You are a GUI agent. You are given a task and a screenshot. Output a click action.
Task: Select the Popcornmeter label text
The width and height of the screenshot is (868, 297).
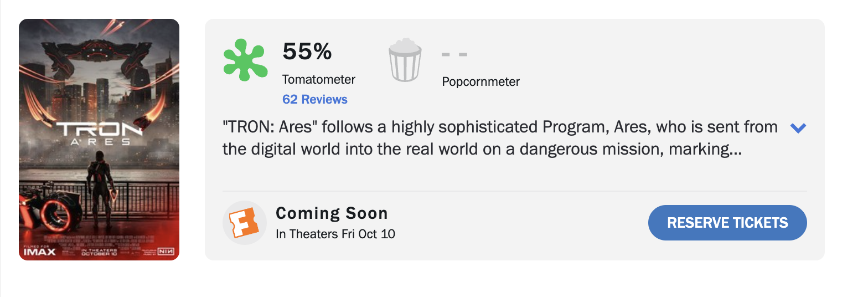[480, 82]
